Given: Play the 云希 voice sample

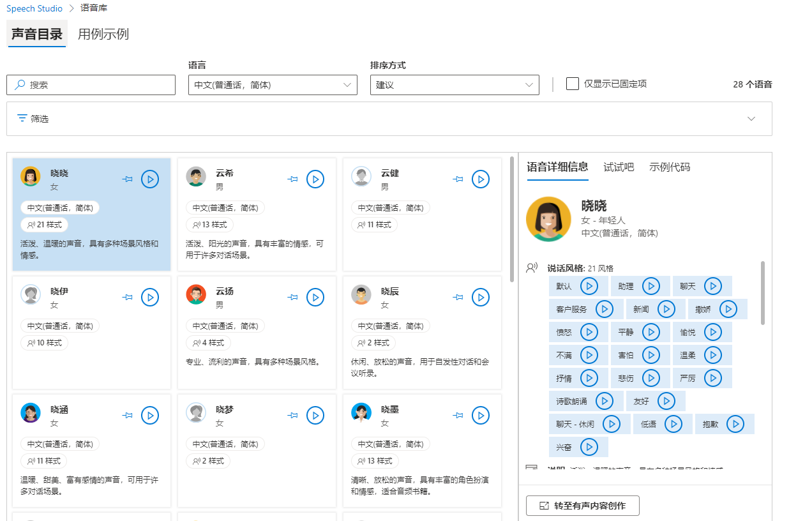Looking at the screenshot, I should pos(315,179).
